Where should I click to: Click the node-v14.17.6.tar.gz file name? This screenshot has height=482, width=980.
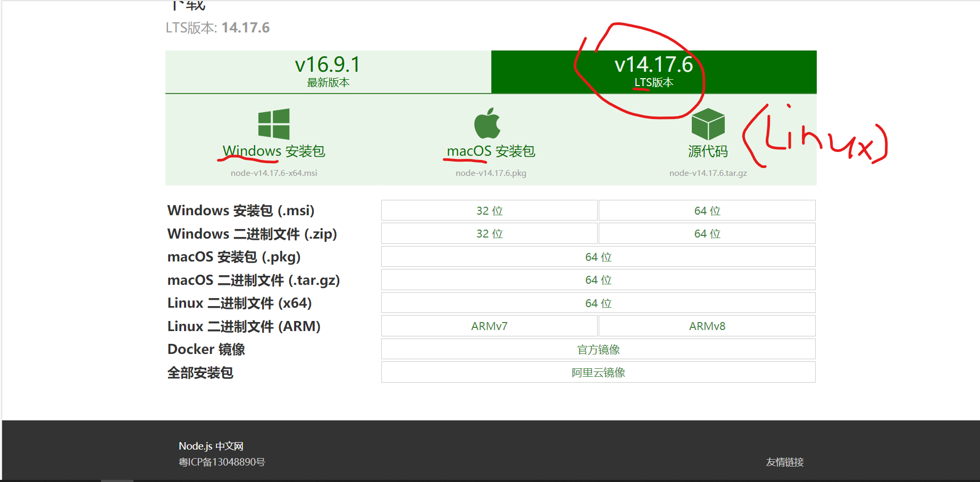click(708, 173)
